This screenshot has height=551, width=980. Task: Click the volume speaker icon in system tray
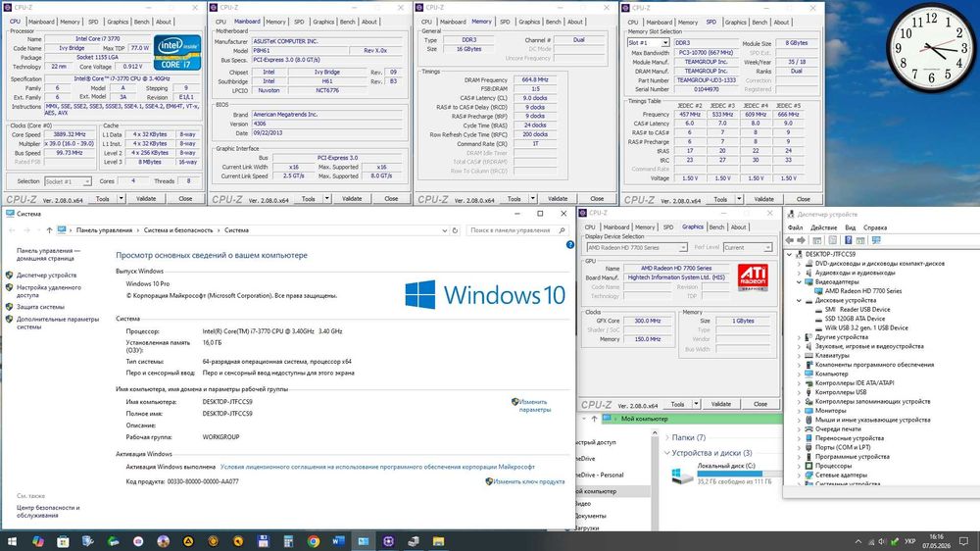(882, 541)
